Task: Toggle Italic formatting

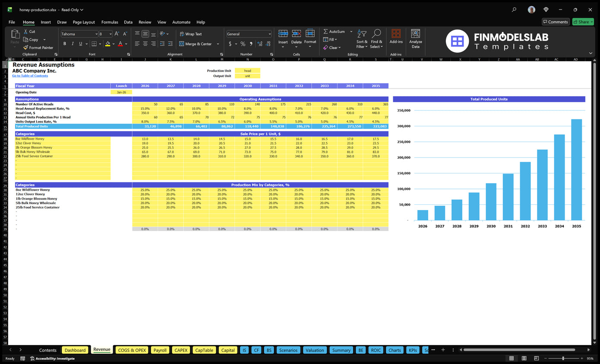Action: [x=73, y=44]
